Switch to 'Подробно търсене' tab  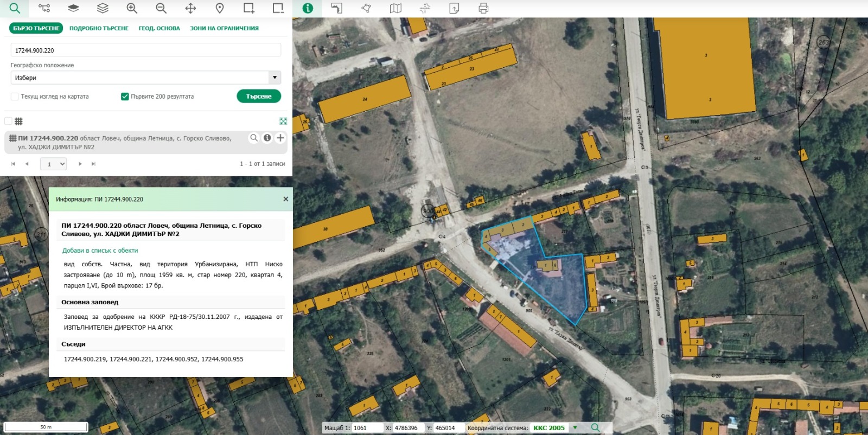point(99,28)
